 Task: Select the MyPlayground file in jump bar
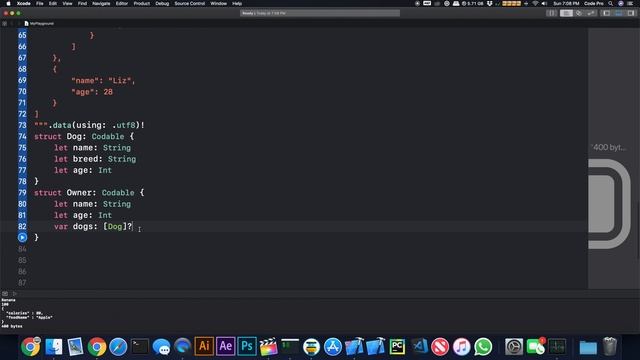(40, 24)
